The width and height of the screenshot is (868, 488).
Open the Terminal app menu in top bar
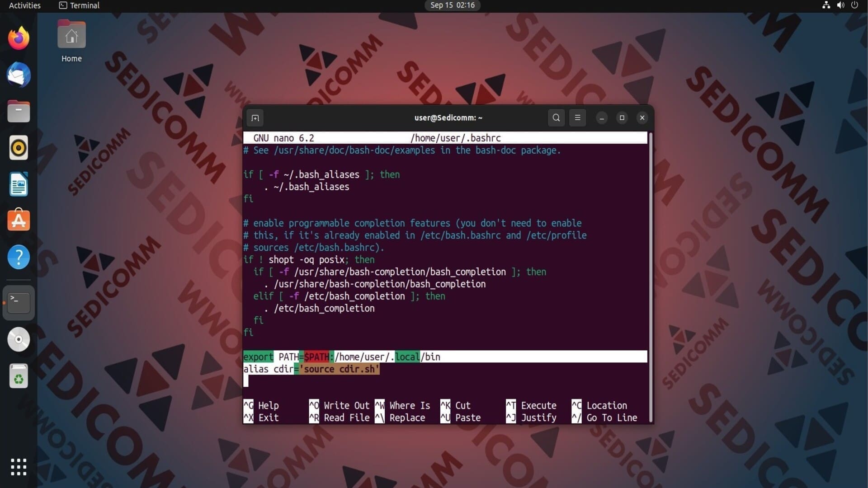[80, 5]
